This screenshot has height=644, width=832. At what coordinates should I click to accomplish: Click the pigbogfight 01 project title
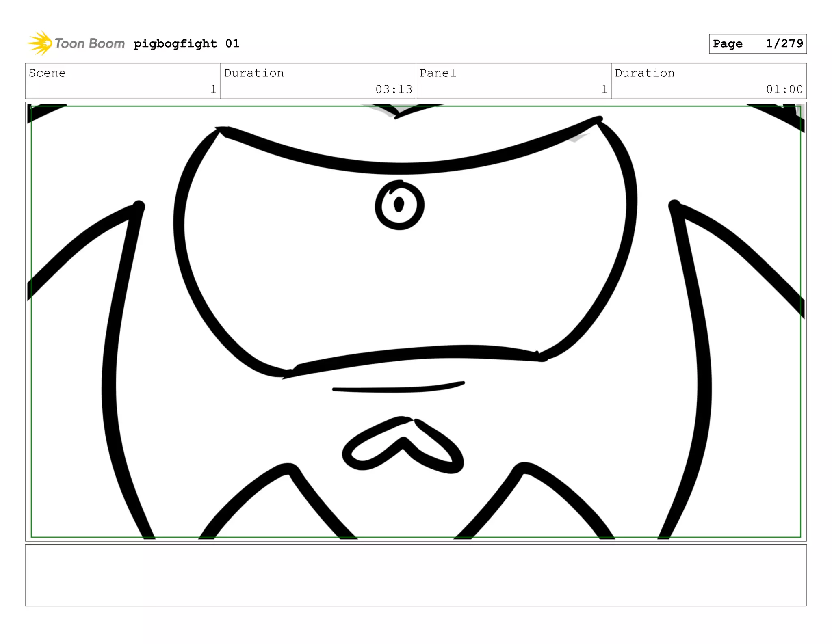(186, 43)
